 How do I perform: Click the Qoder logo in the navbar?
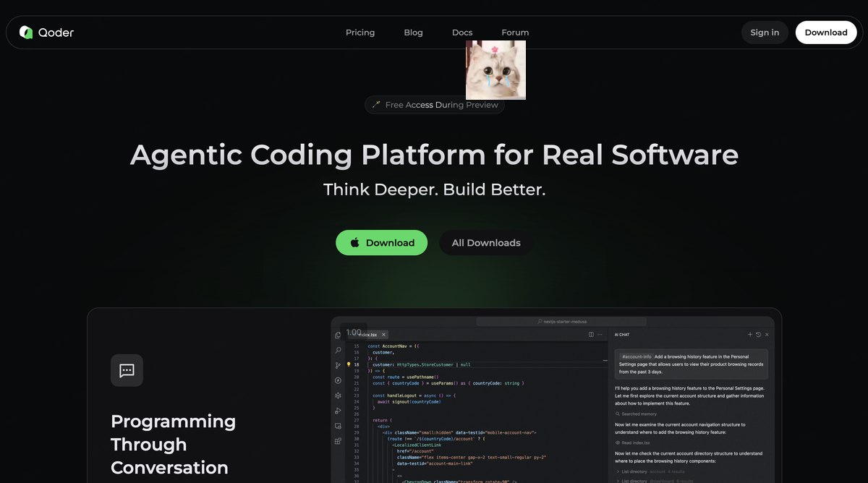click(46, 33)
